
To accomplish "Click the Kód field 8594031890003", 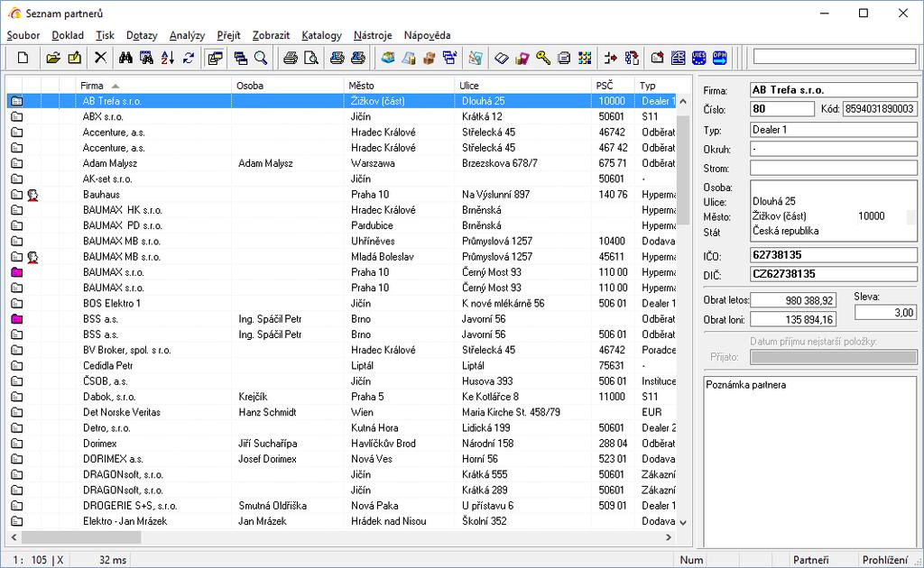I will pyautogui.click(x=880, y=109).
